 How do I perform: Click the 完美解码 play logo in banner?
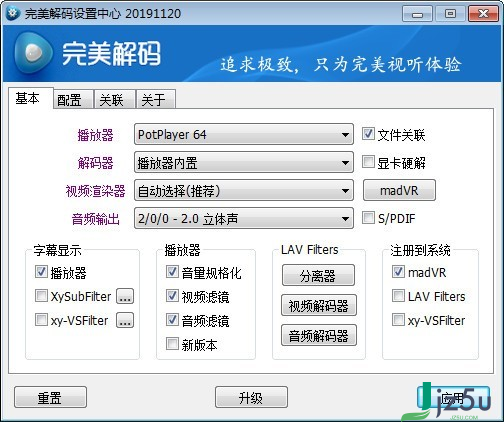point(33,53)
